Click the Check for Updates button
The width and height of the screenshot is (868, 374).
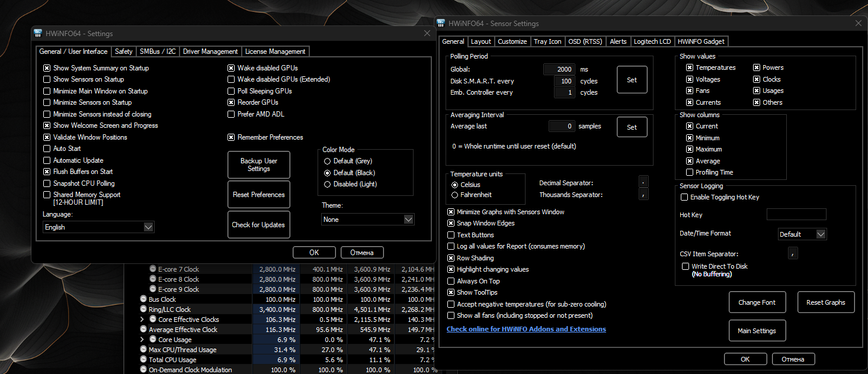click(x=259, y=225)
